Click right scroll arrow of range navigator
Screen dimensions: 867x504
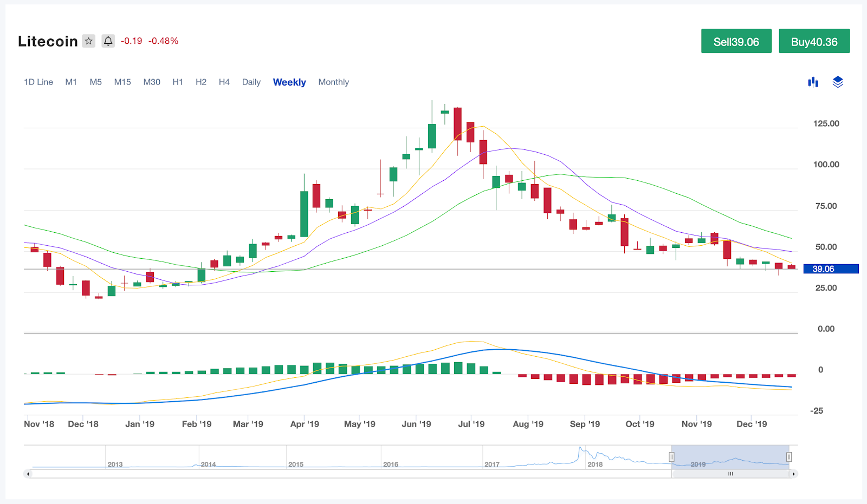(x=794, y=474)
